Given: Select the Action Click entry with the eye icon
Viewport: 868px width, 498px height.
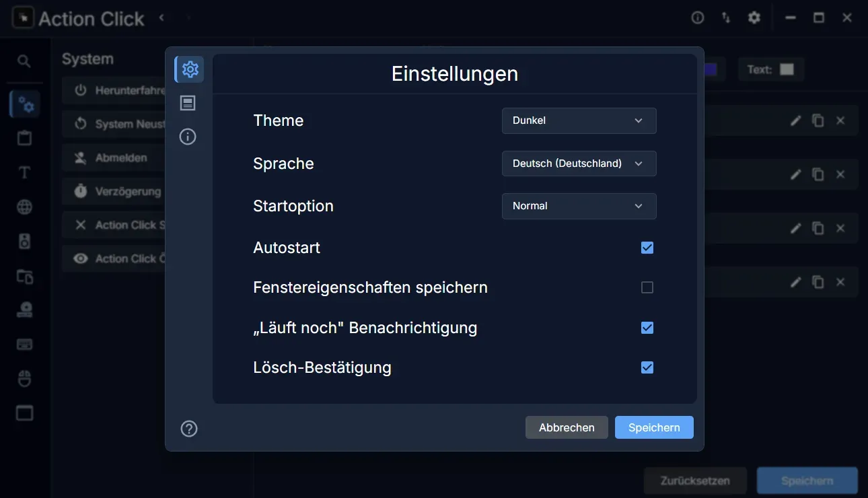Looking at the screenshot, I should pos(114,258).
